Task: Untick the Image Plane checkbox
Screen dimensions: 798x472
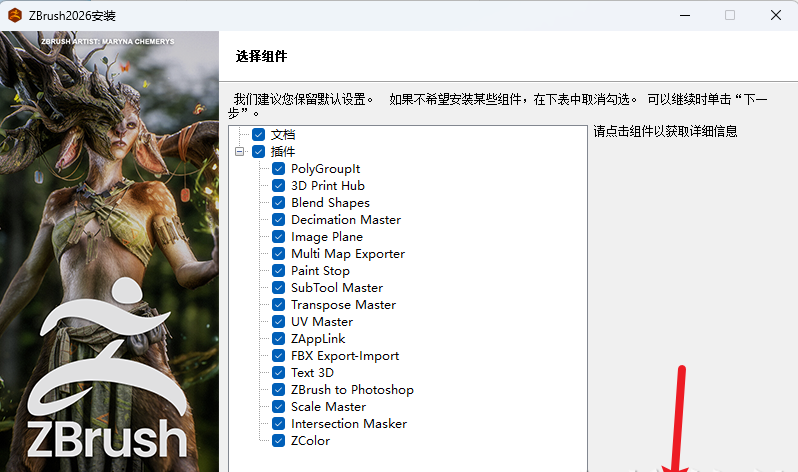Action: click(x=279, y=237)
